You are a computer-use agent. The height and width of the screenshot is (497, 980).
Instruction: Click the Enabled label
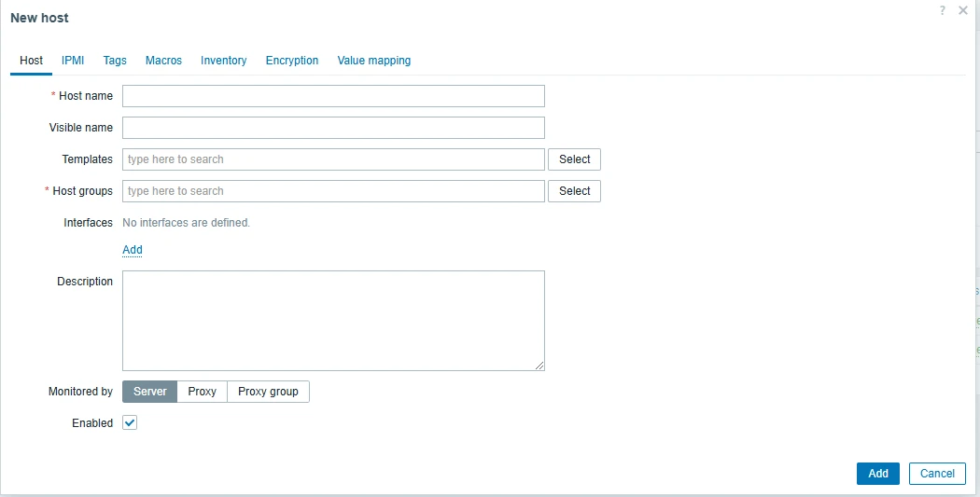tap(92, 423)
